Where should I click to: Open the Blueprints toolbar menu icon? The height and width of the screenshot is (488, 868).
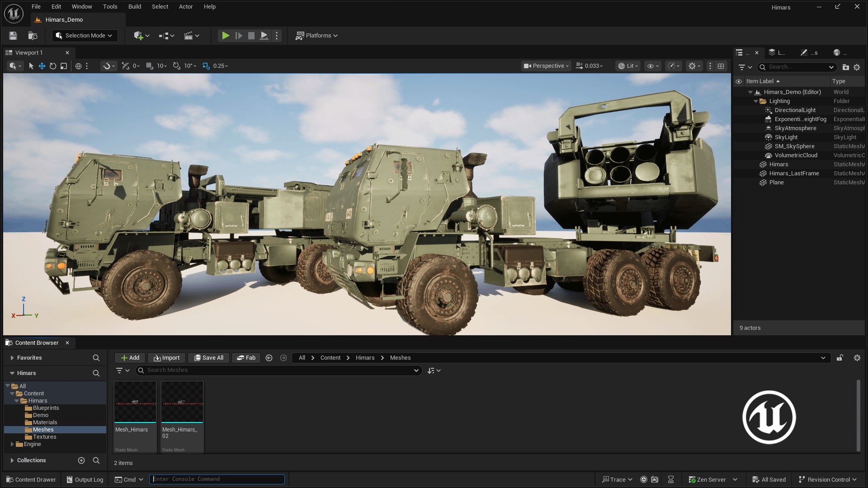[x=166, y=36]
